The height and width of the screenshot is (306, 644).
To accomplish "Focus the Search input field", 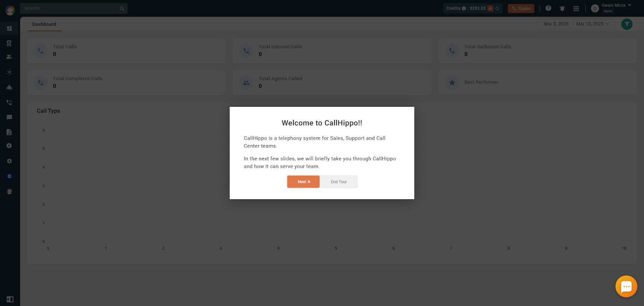I will (x=74, y=8).
